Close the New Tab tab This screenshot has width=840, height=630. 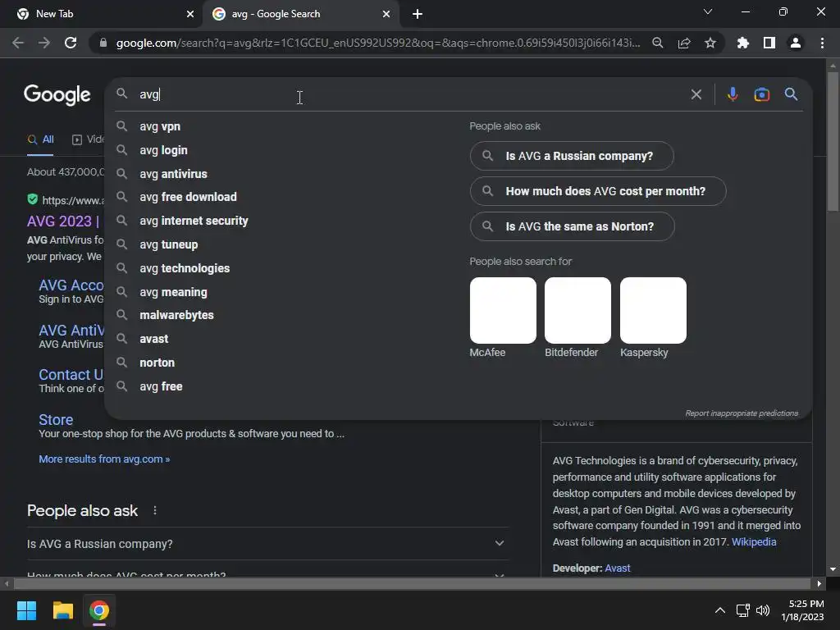(x=190, y=14)
